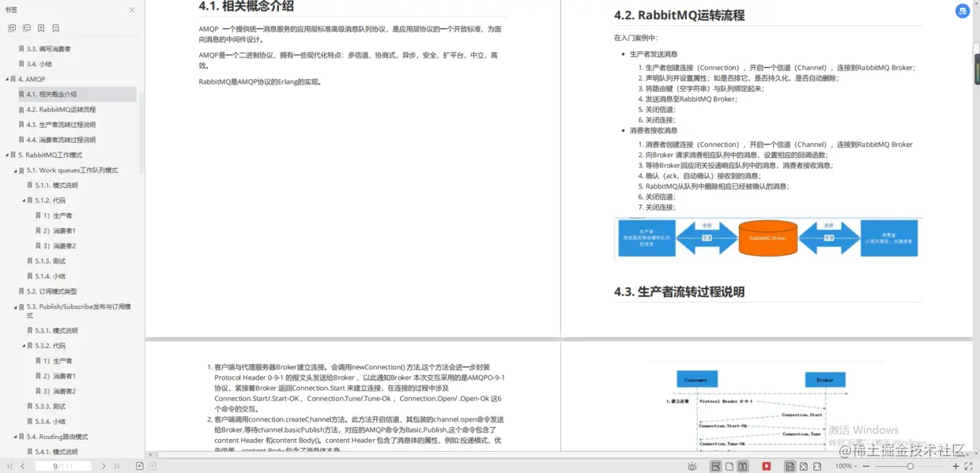Click the blue floating assistant icon

click(x=963, y=11)
